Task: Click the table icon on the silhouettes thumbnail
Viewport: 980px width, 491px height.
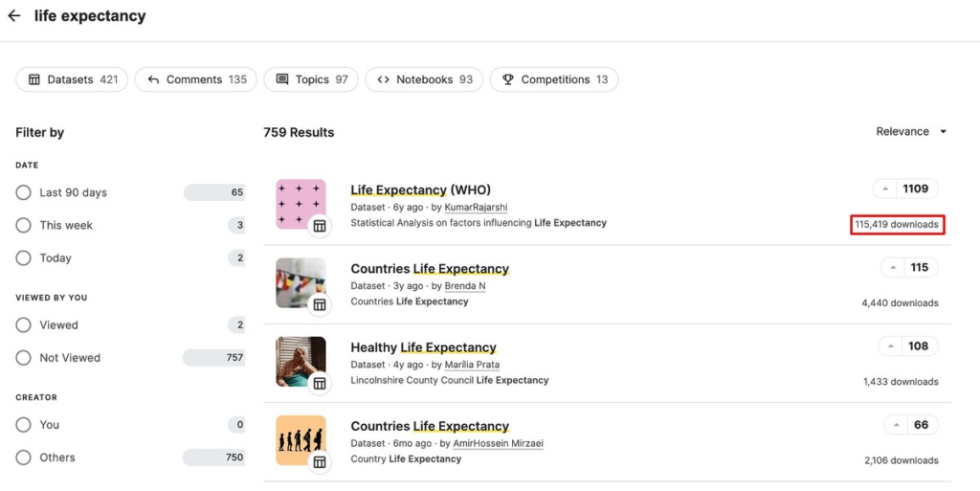Action: 320,462
